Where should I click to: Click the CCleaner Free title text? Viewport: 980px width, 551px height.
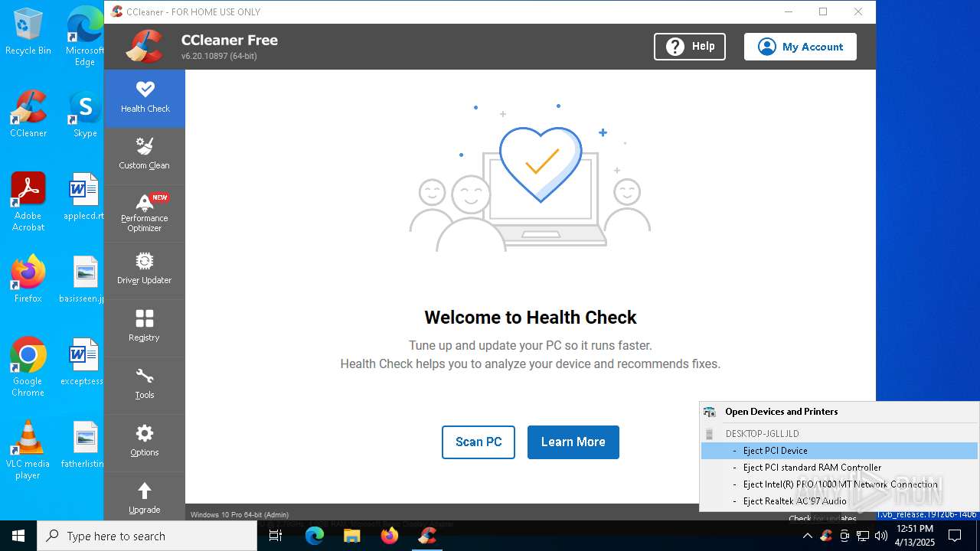point(230,40)
